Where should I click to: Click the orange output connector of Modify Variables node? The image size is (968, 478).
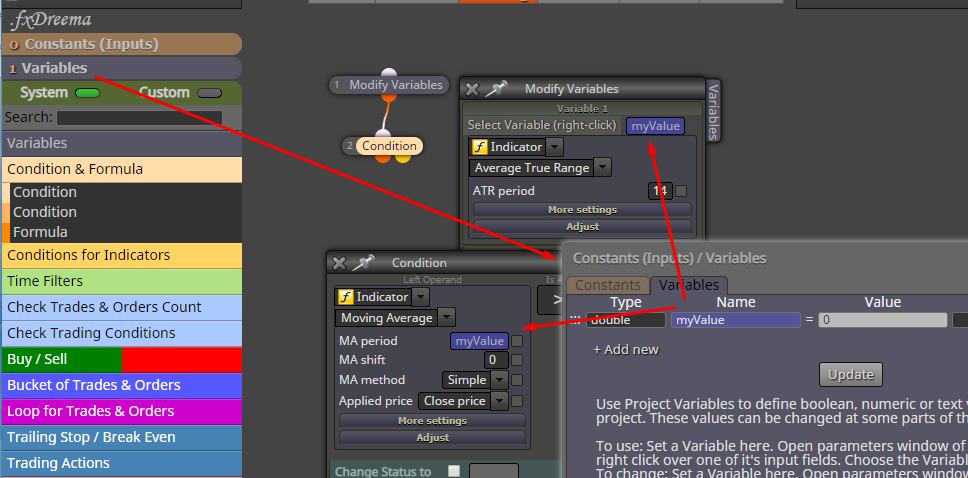[388, 96]
